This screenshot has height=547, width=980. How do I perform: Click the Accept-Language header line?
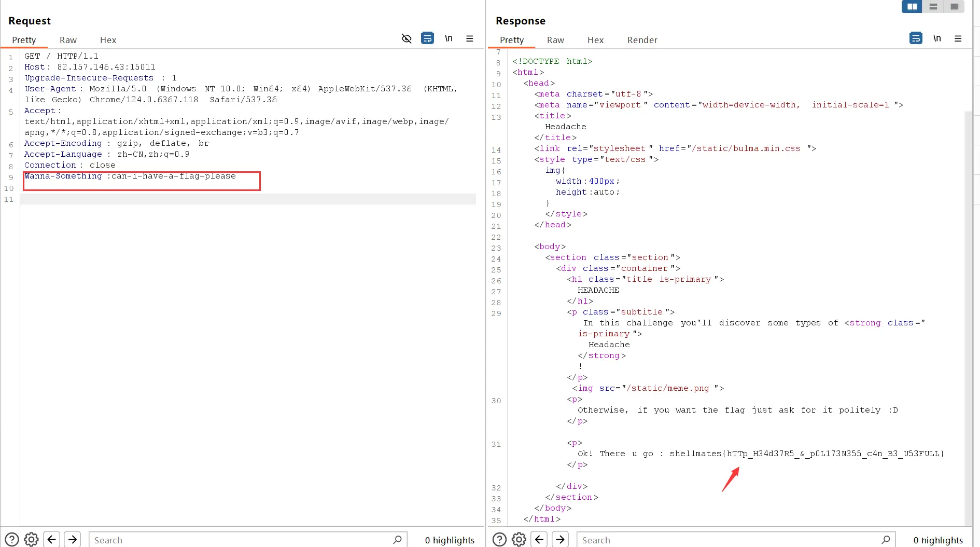click(x=106, y=154)
